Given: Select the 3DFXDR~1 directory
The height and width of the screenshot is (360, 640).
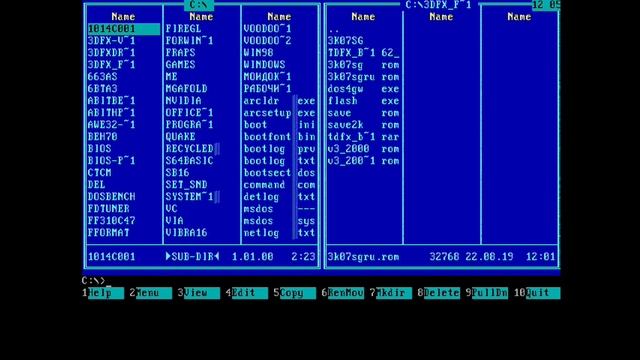Looking at the screenshot, I should pos(111,53).
